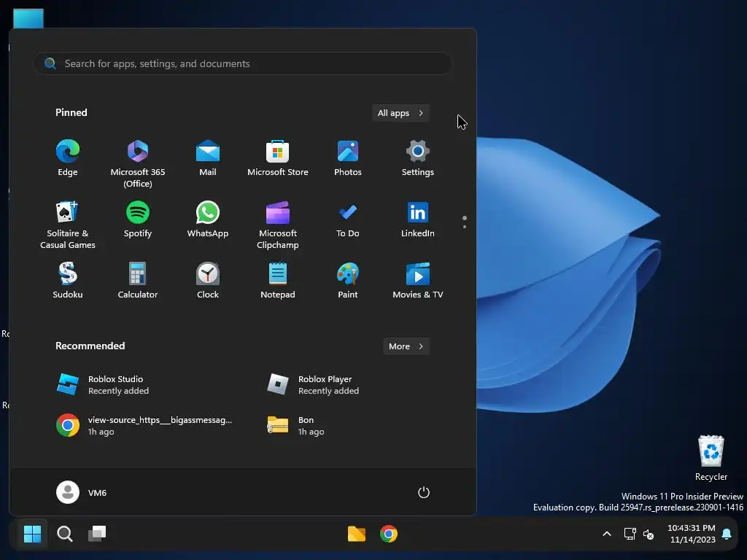
Task: Open taskbar Search
Action: 65,534
